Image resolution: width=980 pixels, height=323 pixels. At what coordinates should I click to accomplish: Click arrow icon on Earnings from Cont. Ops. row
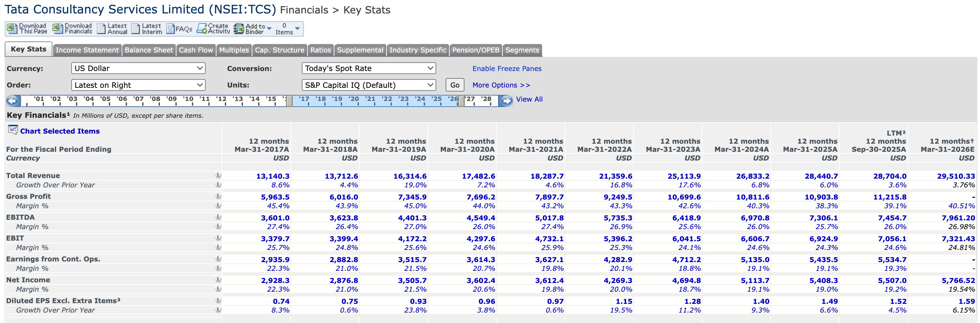pyautogui.click(x=218, y=259)
